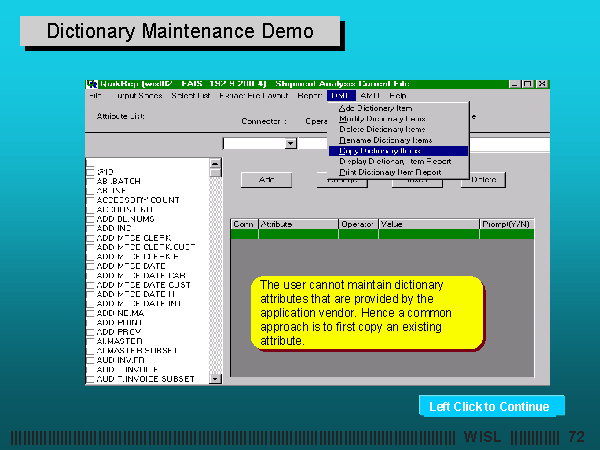This screenshot has width=600, height=450.
Task: Minimize the Shipment Analysis window
Action: [513, 84]
